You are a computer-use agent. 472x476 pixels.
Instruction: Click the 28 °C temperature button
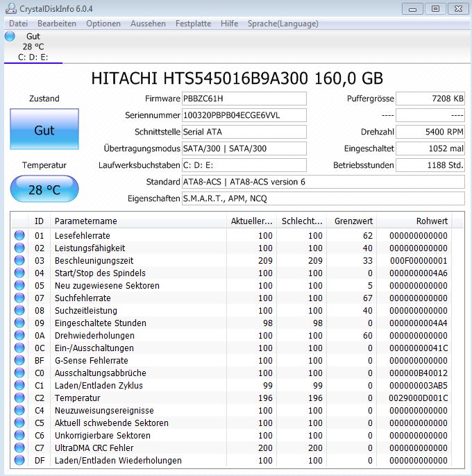click(x=44, y=189)
